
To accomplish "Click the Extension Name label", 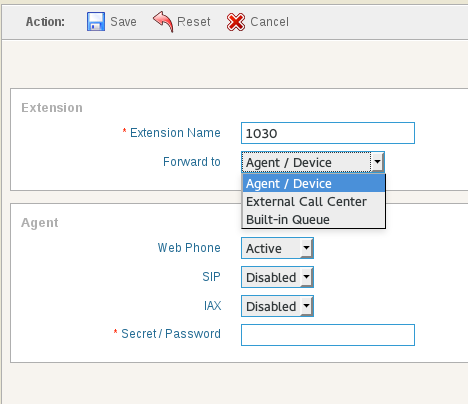I will coord(175,133).
